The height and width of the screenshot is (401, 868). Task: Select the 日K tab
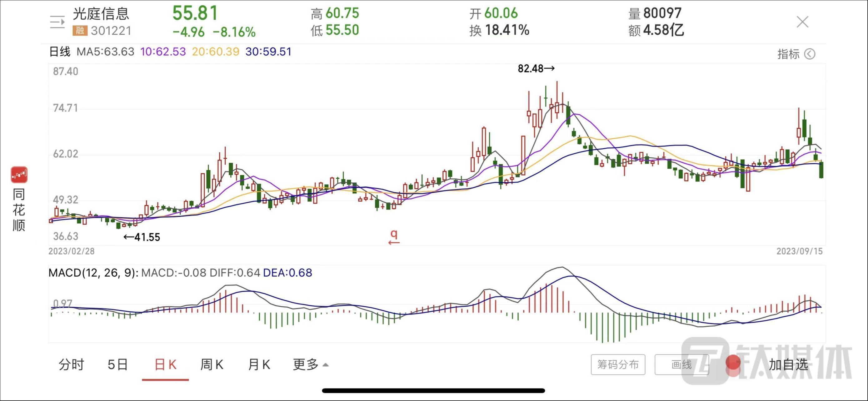pyautogui.click(x=166, y=365)
